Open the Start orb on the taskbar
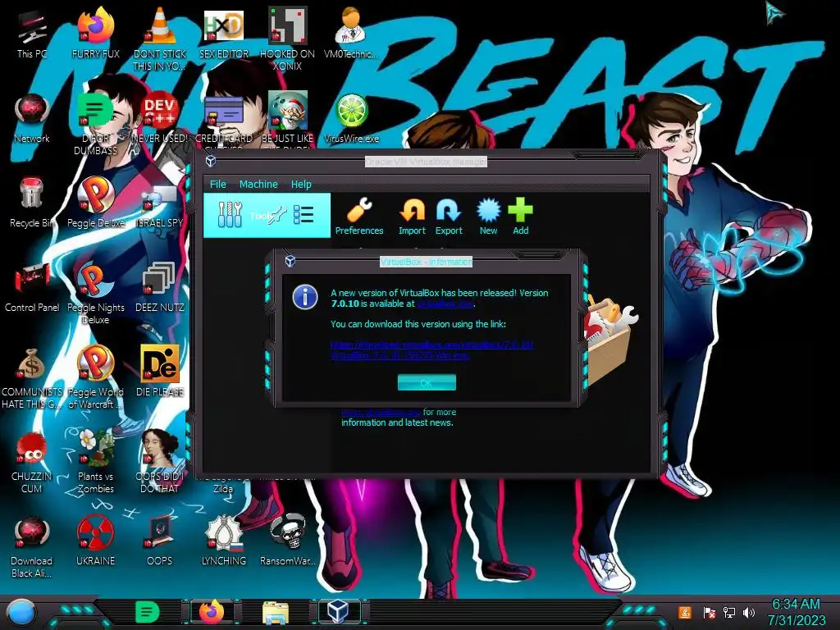 pyautogui.click(x=21, y=613)
